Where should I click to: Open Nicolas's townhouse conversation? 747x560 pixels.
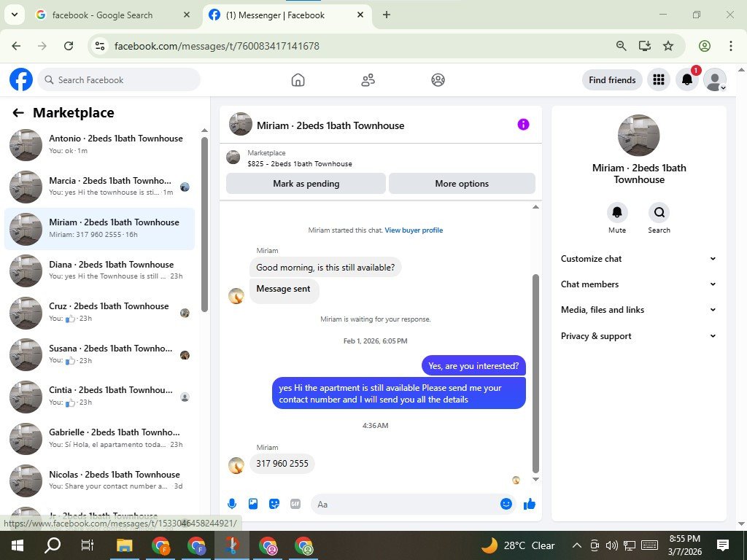point(100,480)
